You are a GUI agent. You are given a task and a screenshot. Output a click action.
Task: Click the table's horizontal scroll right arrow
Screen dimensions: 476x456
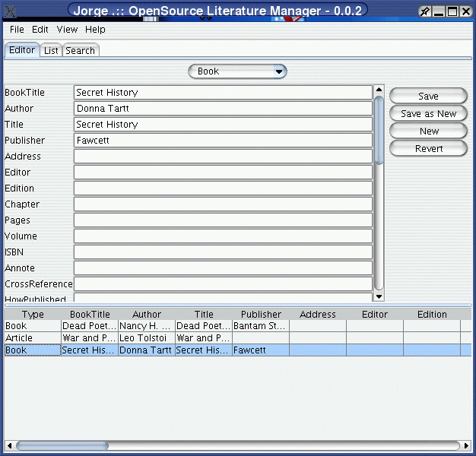click(x=465, y=445)
